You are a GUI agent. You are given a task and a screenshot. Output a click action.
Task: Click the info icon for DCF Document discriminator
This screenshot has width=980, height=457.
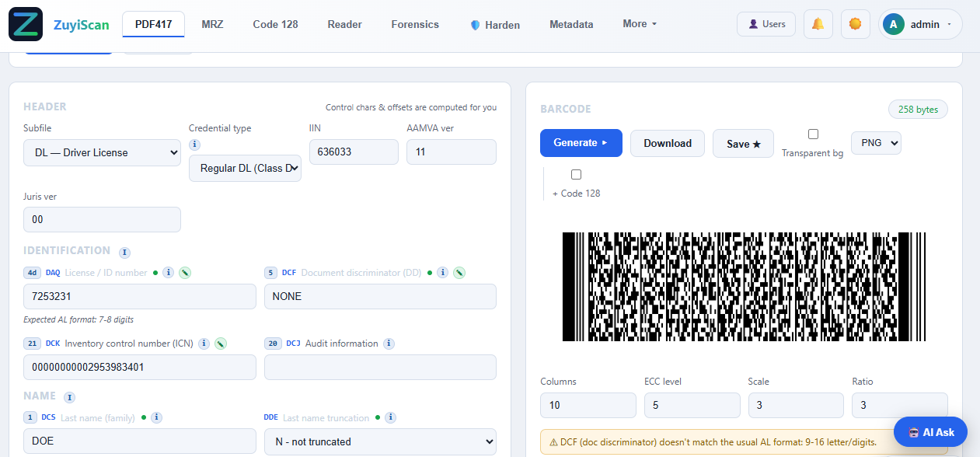(x=442, y=273)
